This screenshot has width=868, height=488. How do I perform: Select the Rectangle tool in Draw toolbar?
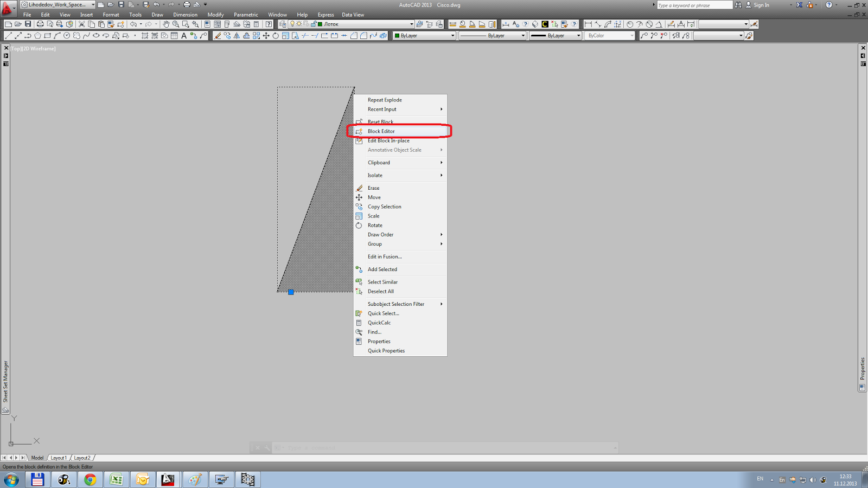point(47,35)
